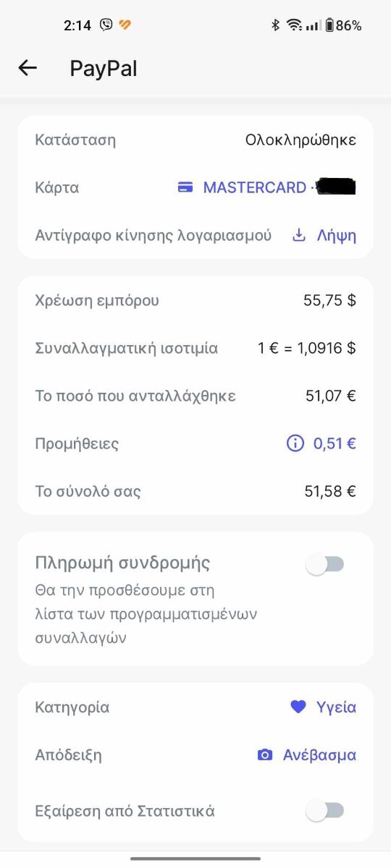Tap the card icon next to MASTERCARD
The width and height of the screenshot is (391, 868).
click(x=185, y=187)
